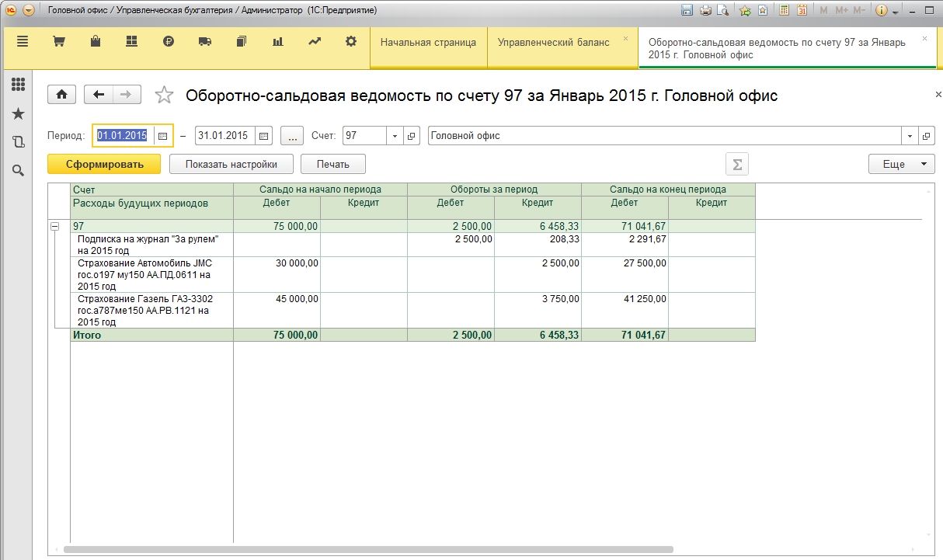Click the Сформировать button
This screenshot has height=560, width=943.
click(x=105, y=164)
